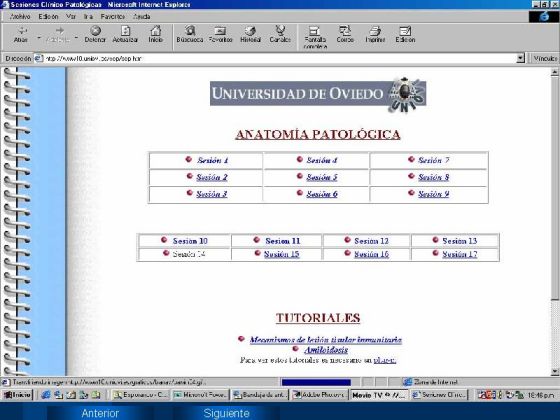
Task: Open the Sesión 4 link
Action: 322,160
